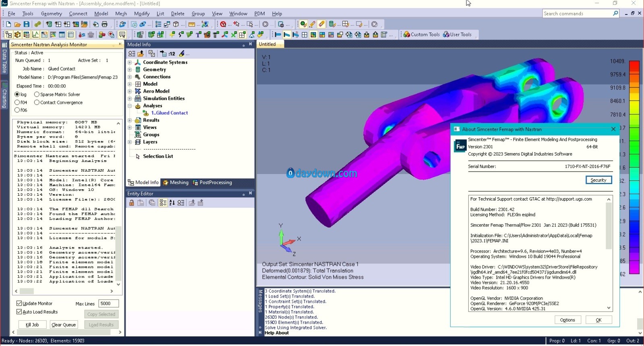This screenshot has height=346, width=644.
Task: Click the Save model icon in toolbar
Action: click(27, 25)
